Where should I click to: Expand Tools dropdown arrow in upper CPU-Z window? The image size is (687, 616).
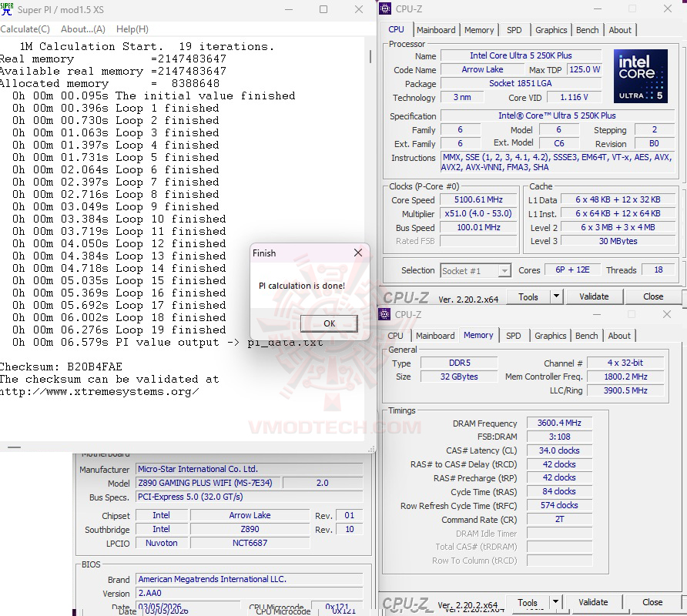tap(556, 297)
